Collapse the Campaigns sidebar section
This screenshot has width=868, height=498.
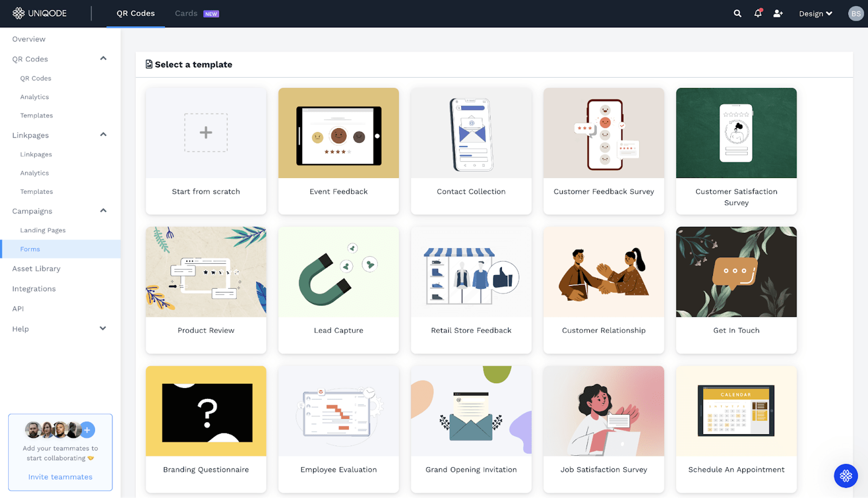click(x=103, y=210)
